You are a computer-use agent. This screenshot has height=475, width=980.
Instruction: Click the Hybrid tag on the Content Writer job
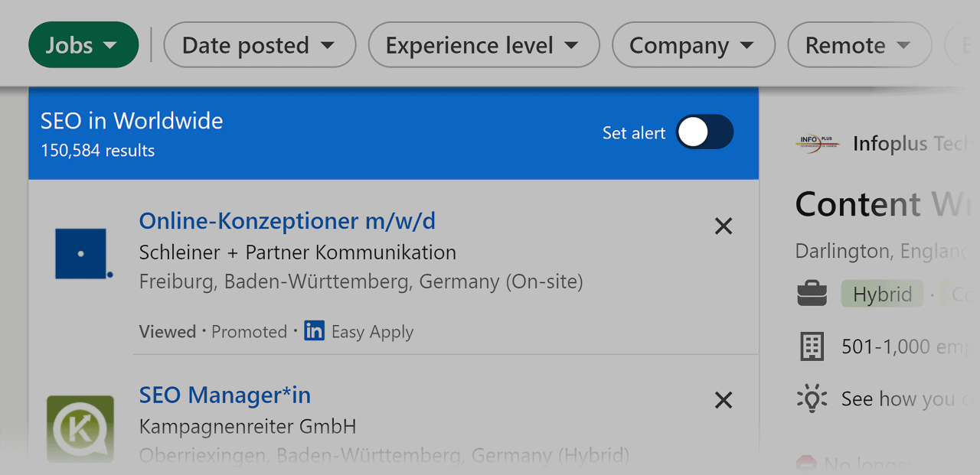coord(882,293)
